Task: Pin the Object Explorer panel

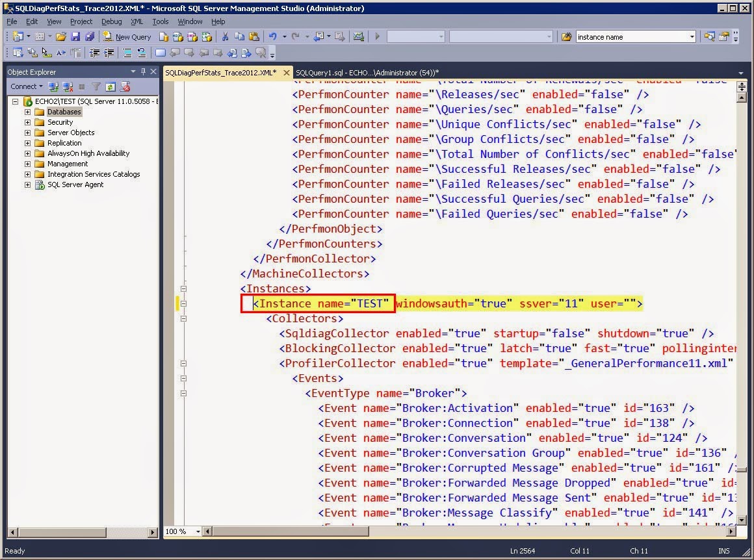Action: [143, 71]
